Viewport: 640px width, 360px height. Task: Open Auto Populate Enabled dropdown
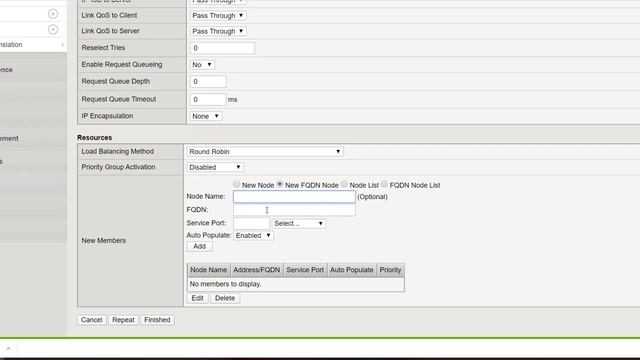[x=253, y=236]
